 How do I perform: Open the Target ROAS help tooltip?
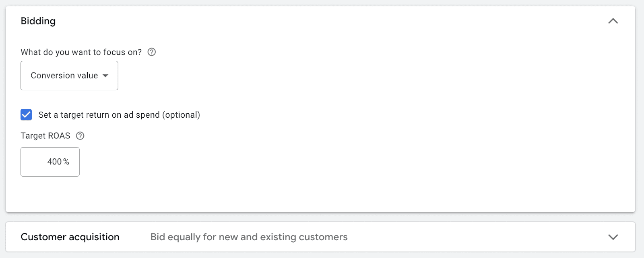(x=80, y=136)
